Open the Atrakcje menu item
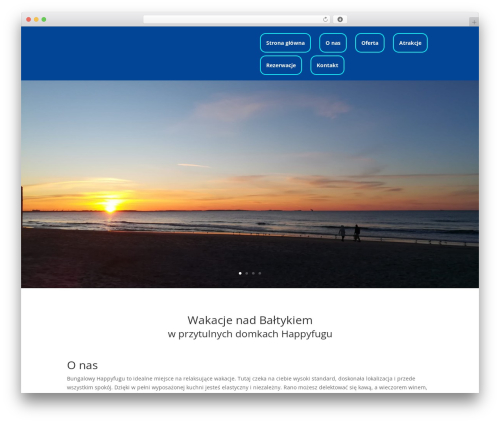 click(x=410, y=43)
